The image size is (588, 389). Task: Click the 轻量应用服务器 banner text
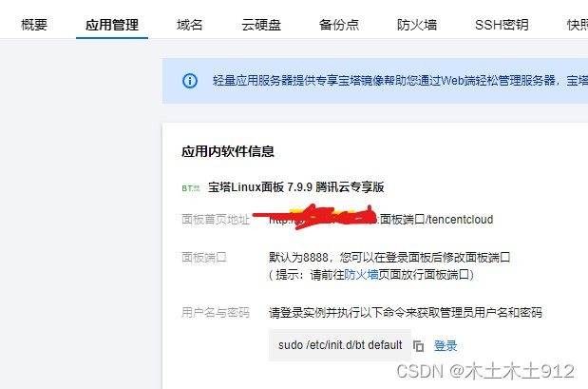click(x=400, y=80)
